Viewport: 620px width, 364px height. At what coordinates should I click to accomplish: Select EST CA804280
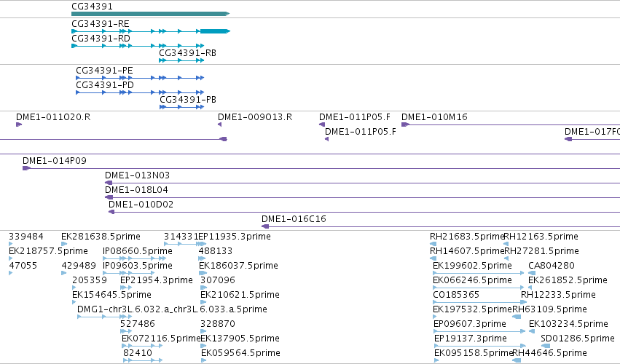click(552, 266)
